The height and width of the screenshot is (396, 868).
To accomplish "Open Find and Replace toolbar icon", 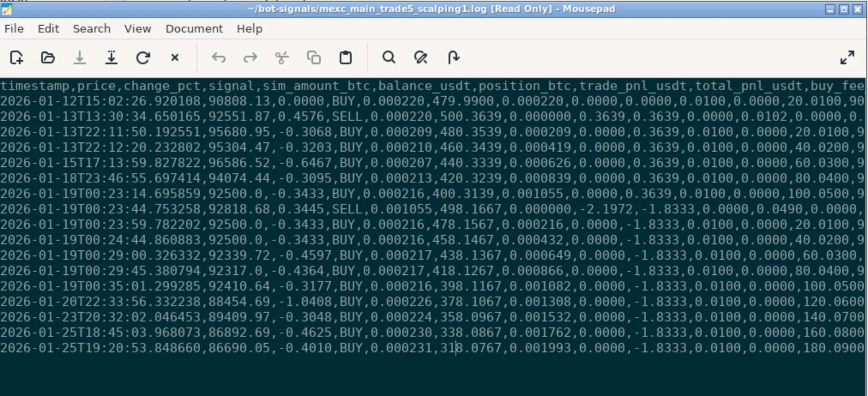I will (421, 57).
